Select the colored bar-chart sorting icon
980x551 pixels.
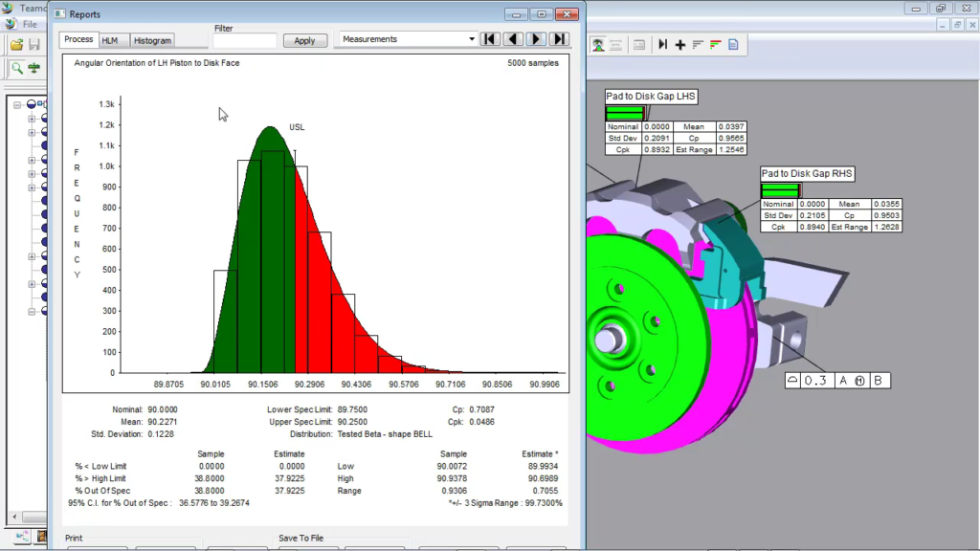715,44
